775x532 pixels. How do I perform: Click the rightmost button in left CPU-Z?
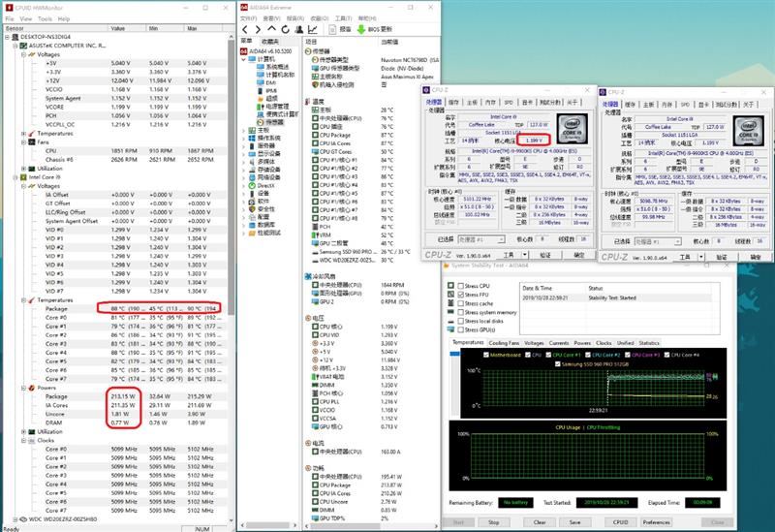pos(578,255)
